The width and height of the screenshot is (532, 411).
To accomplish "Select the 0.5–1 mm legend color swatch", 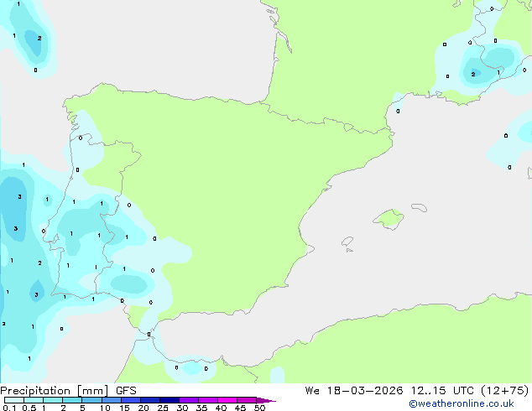I will (x=34, y=400).
